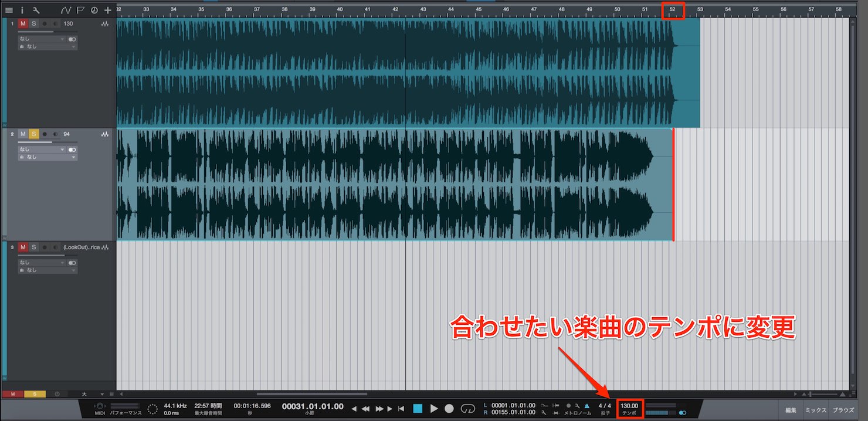The height and width of the screenshot is (421, 868).
Task: Click the punch-in icon beside loop range
Action: [556, 406]
